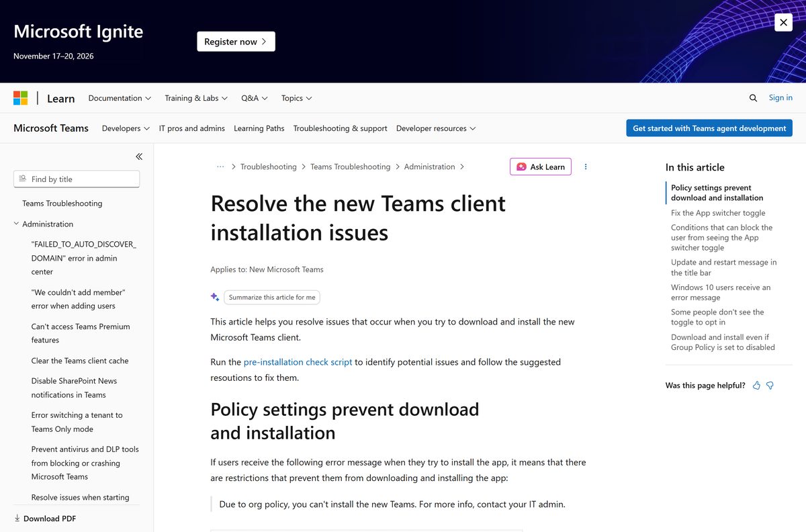Open the Q&A dropdown
806x532 pixels.
(x=255, y=98)
